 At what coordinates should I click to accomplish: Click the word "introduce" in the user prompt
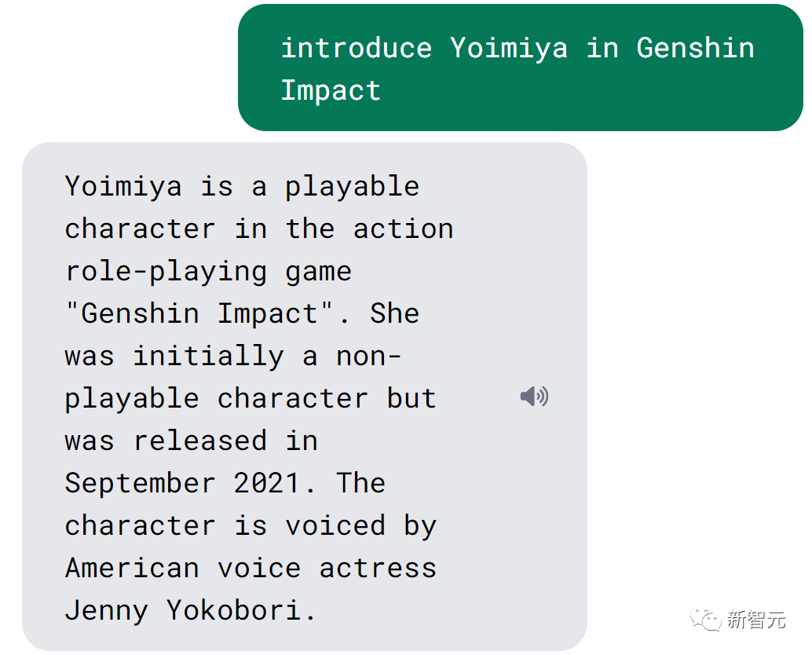pos(356,49)
